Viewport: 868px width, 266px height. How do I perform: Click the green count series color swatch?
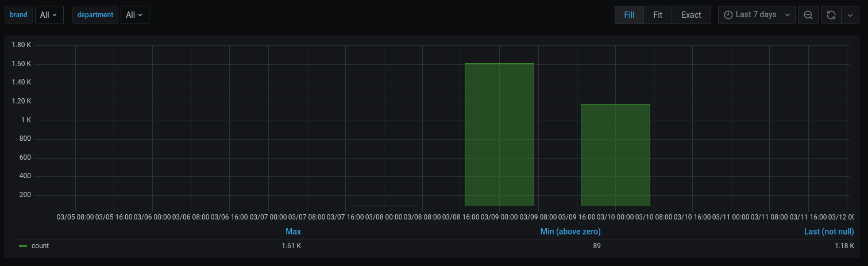(x=23, y=246)
